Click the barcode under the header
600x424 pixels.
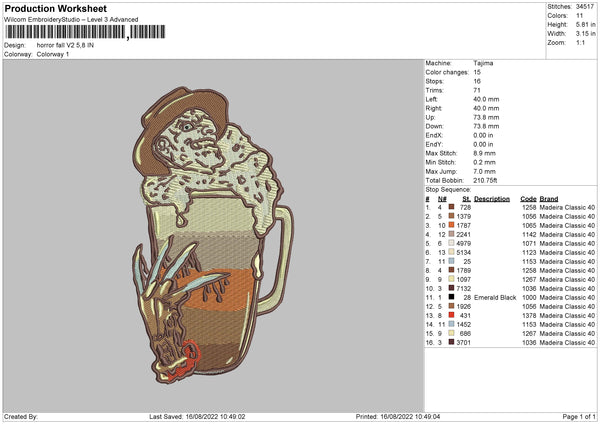[85, 32]
